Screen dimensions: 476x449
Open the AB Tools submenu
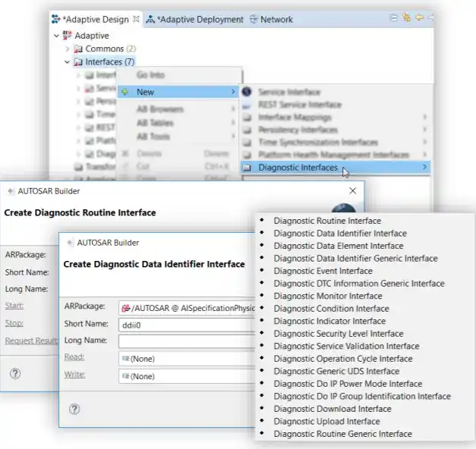[178, 137]
